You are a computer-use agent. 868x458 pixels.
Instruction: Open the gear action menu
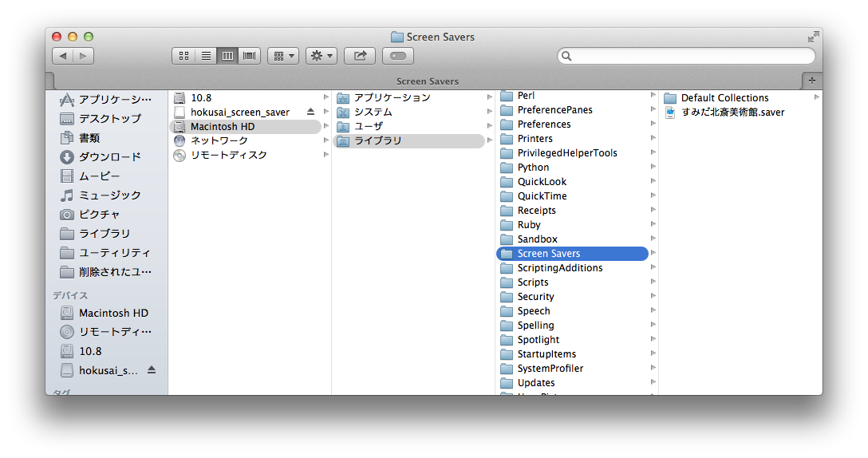point(321,56)
